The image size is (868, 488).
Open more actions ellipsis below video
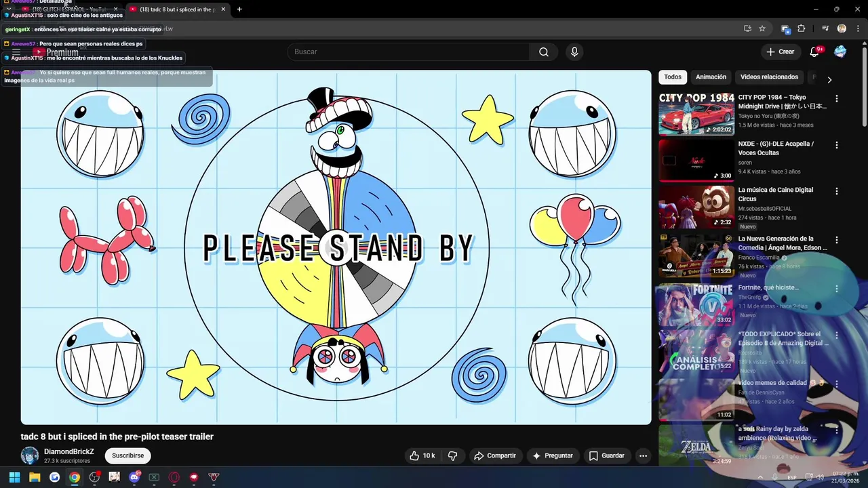[x=643, y=455]
